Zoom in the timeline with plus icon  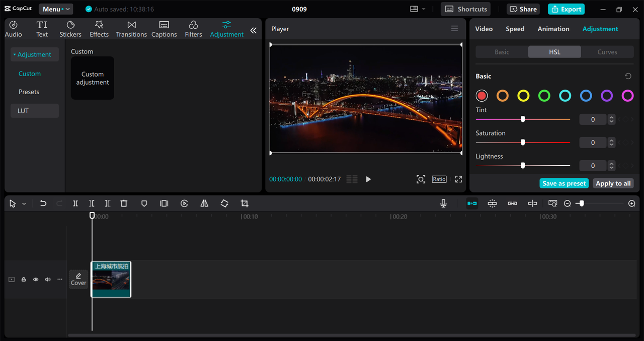(x=632, y=203)
